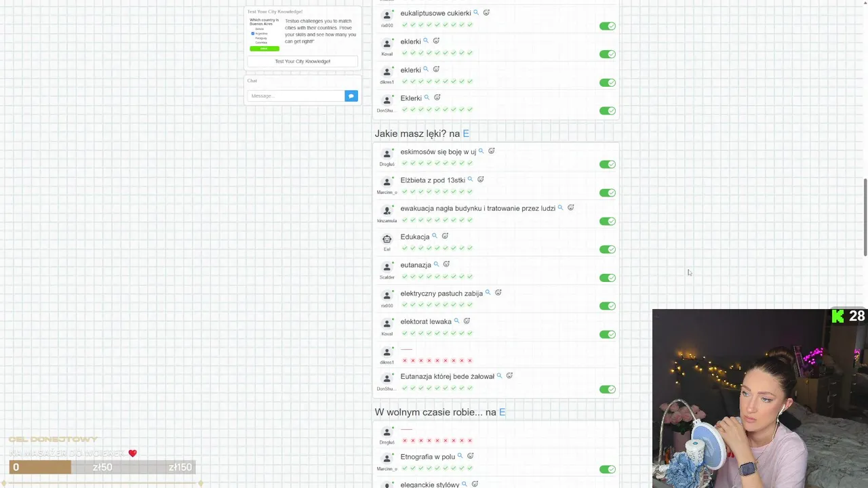868x488 pixels.
Task: Click the username 'Scalder'
Action: click(387, 277)
